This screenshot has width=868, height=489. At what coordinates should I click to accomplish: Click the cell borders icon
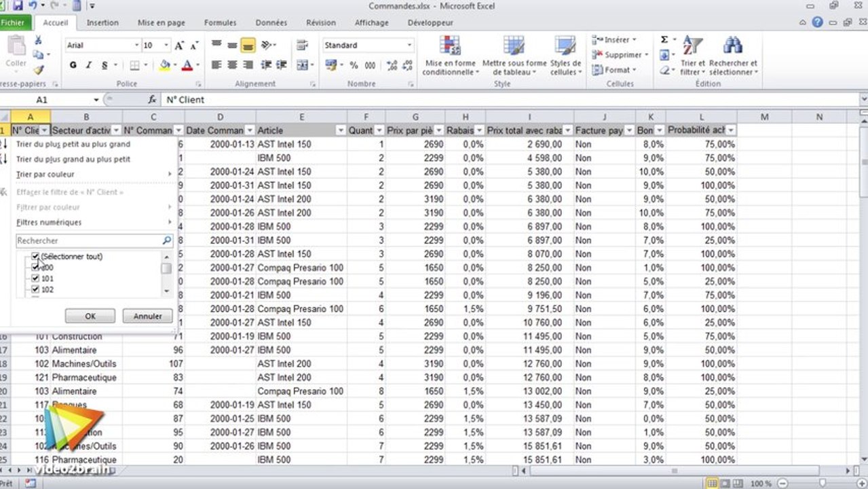(134, 65)
